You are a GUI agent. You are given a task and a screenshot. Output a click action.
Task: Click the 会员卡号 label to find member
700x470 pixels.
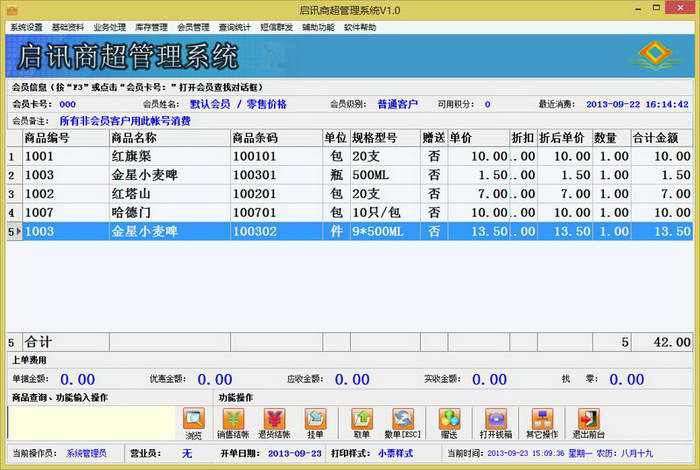[x=29, y=104]
